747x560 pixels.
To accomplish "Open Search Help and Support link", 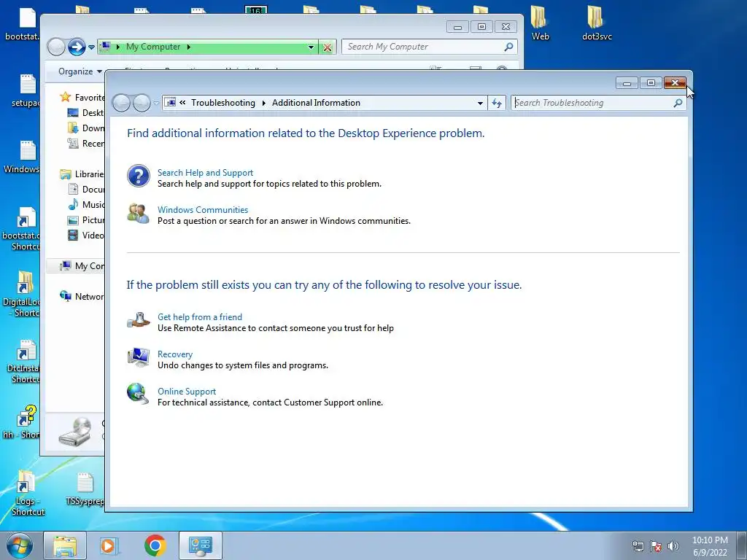I will coord(205,172).
